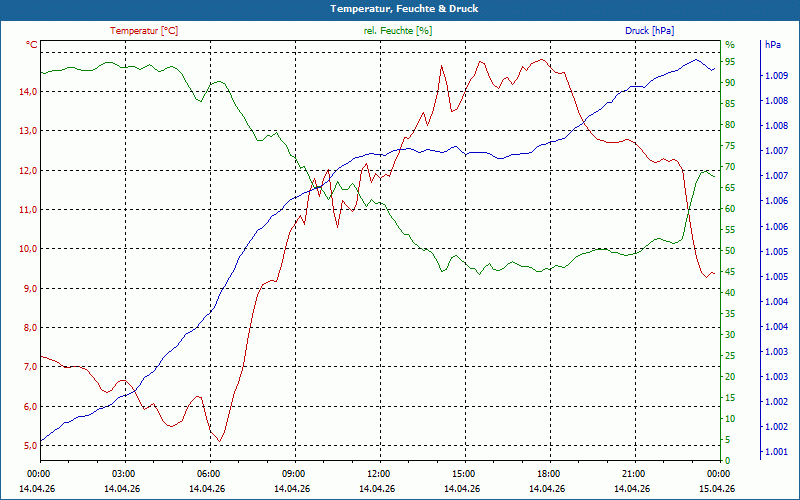Click the 14,0 temperature axis value
800x500 pixels.
click(x=29, y=92)
